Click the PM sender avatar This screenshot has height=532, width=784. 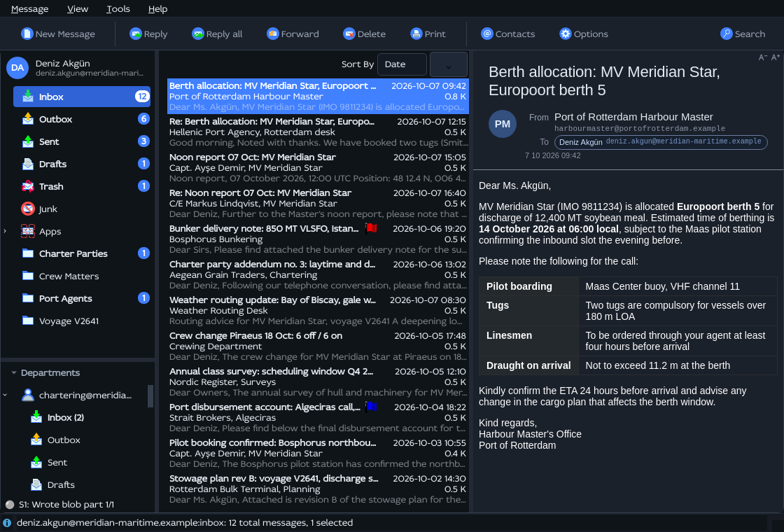(x=503, y=124)
